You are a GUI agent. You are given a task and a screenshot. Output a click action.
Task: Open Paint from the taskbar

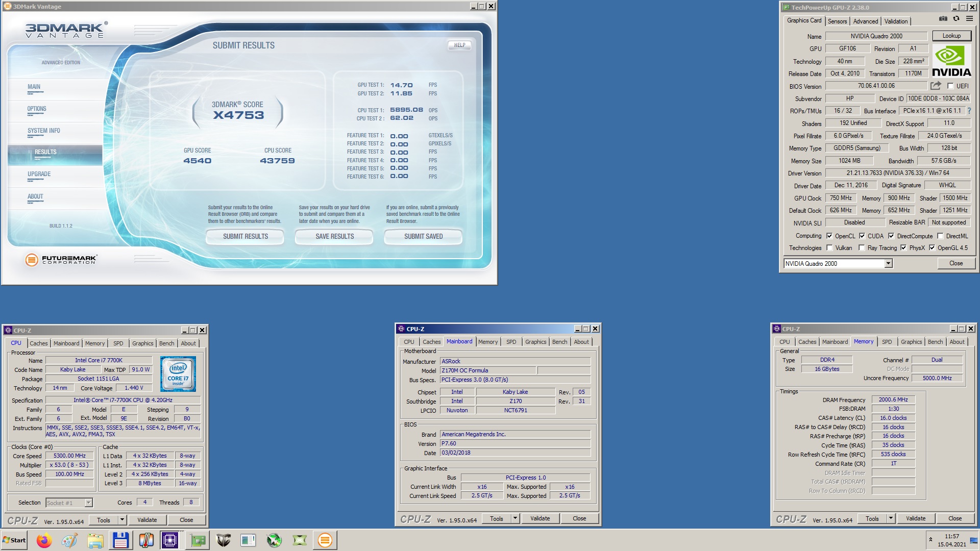pyautogui.click(x=69, y=540)
